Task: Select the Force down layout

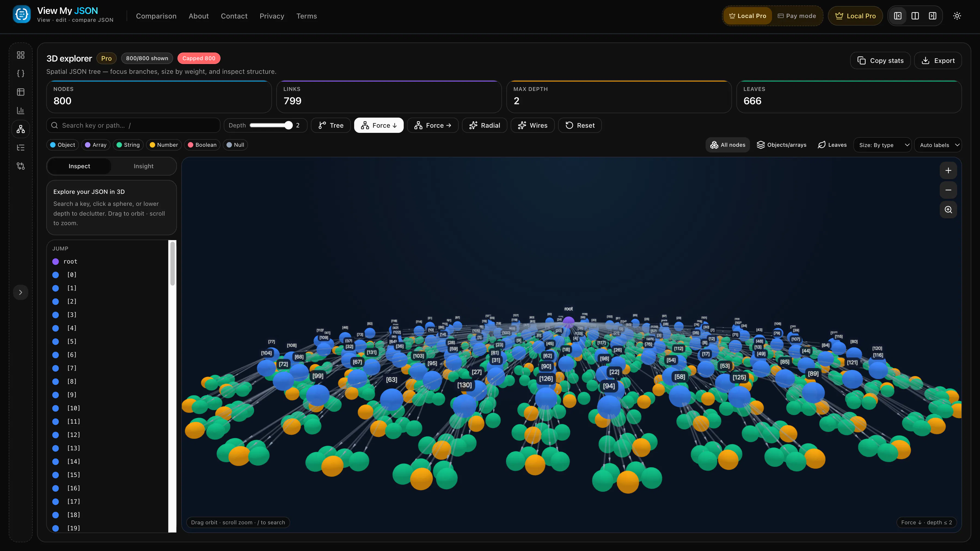Action: (x=379, y=125)
